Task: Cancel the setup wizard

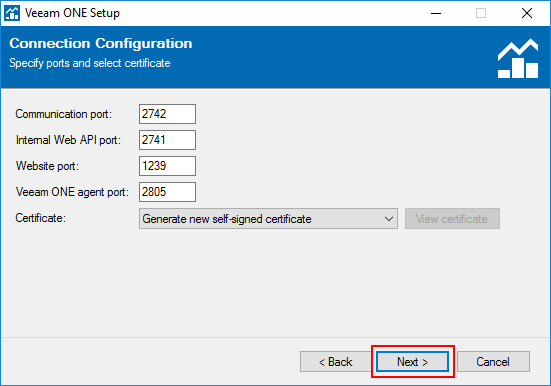Action: click(x=493, y=361)
